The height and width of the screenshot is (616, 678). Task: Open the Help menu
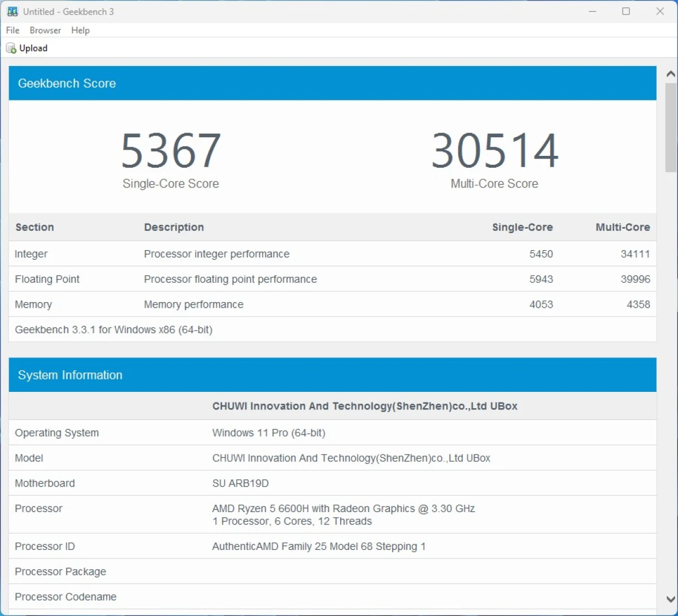coord(80,30)
